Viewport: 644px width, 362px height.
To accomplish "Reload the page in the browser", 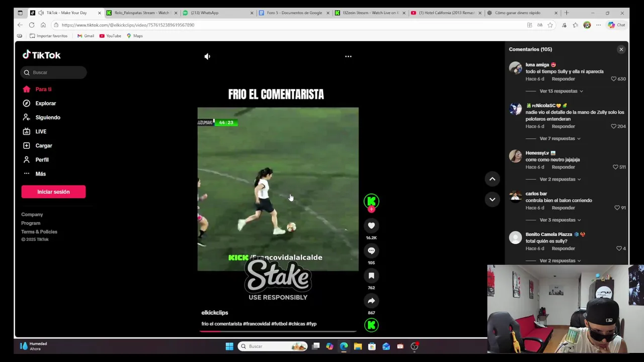I will 31,25.
